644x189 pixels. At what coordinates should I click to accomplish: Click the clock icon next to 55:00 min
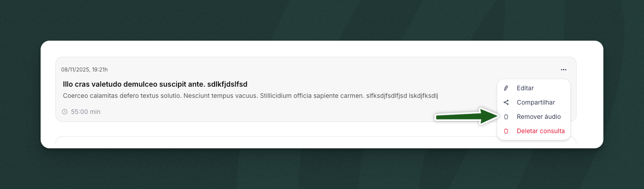pos(65,112)
